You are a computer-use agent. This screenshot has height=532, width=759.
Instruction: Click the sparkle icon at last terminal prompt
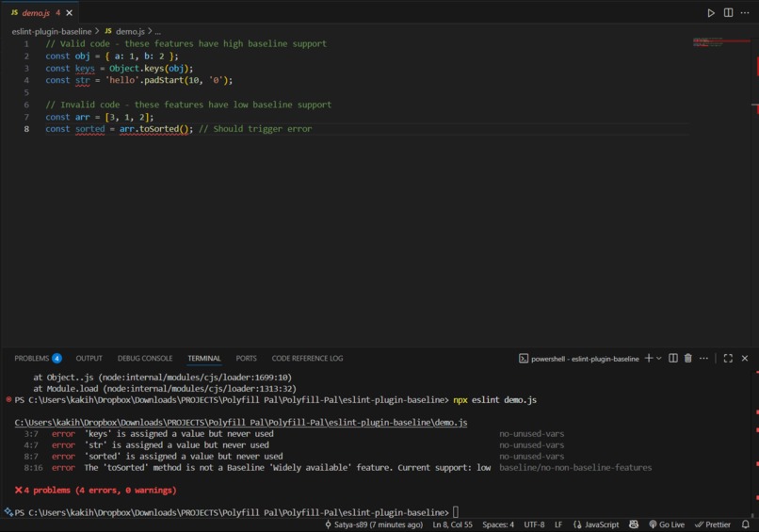[x=8, y=511]
